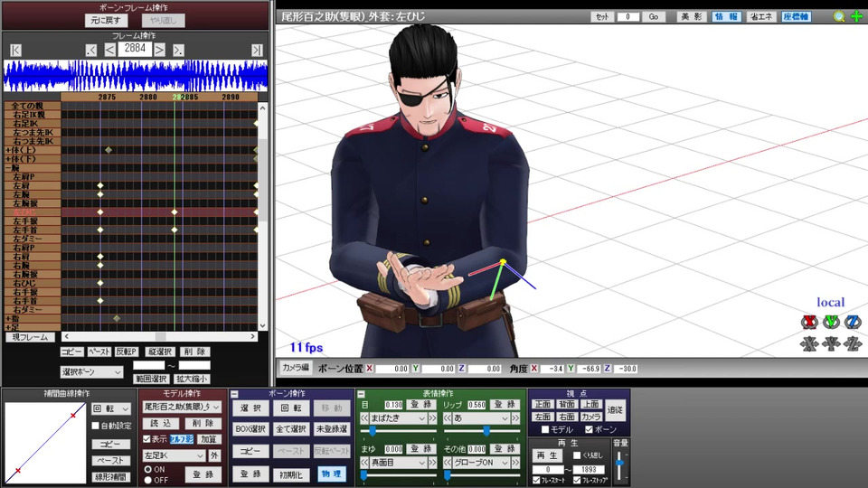Click the lip morph slider handle
This screenshot has height=488, width=868.
(486, 430)
